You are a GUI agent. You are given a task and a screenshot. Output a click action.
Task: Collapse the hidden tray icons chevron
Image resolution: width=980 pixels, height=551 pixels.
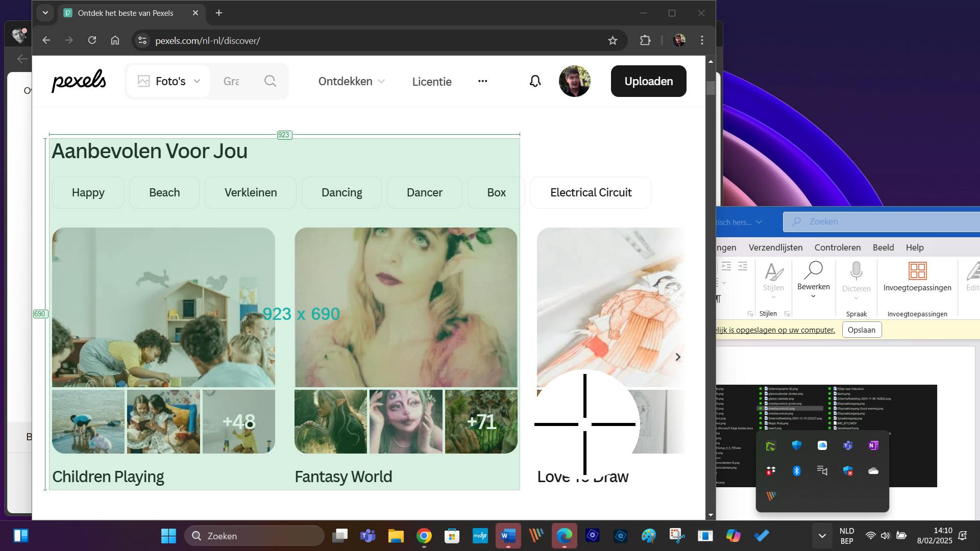pyautogui.click(x=822, y=536)
